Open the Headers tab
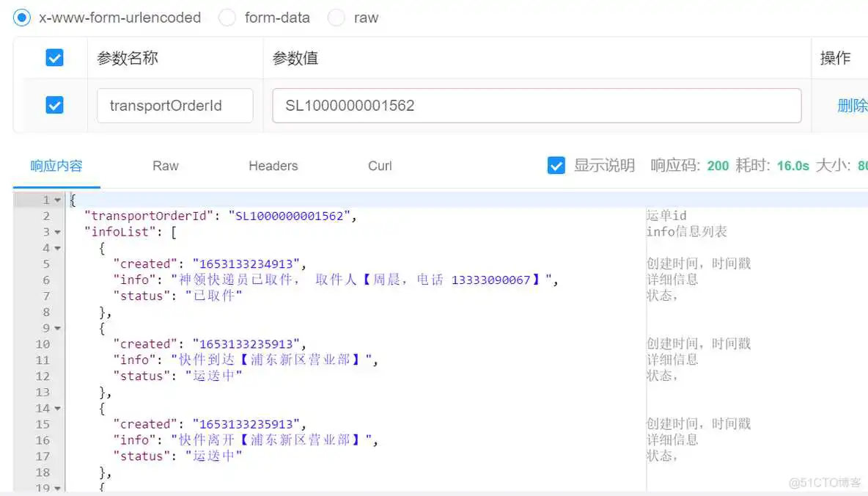 273,166
